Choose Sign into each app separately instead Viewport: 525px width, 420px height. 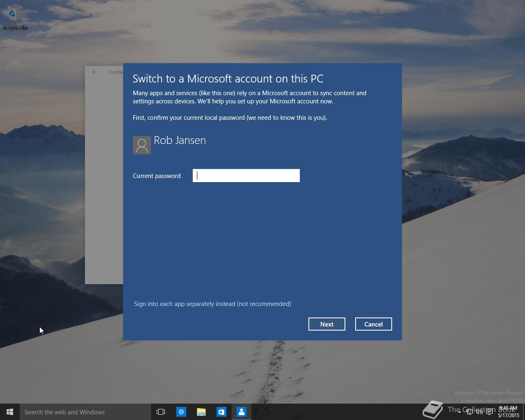click(x=212, y=304)
